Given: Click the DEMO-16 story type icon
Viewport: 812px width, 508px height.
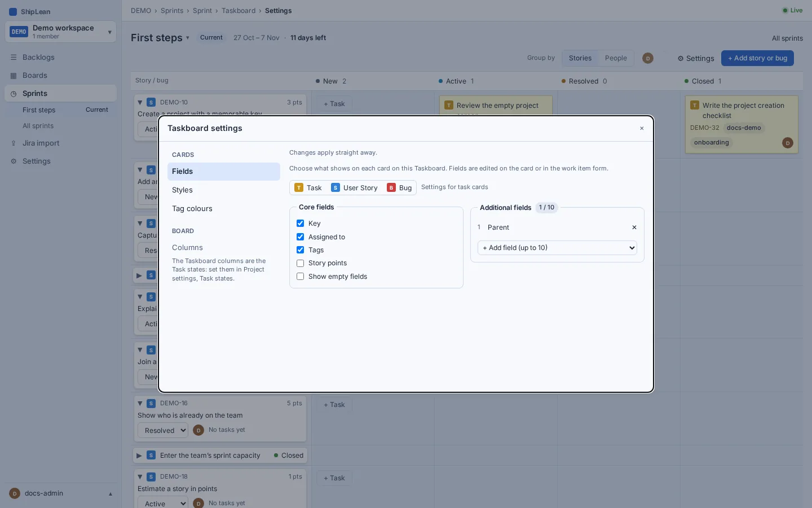Looking at the screenshot, I should [151, 404].
